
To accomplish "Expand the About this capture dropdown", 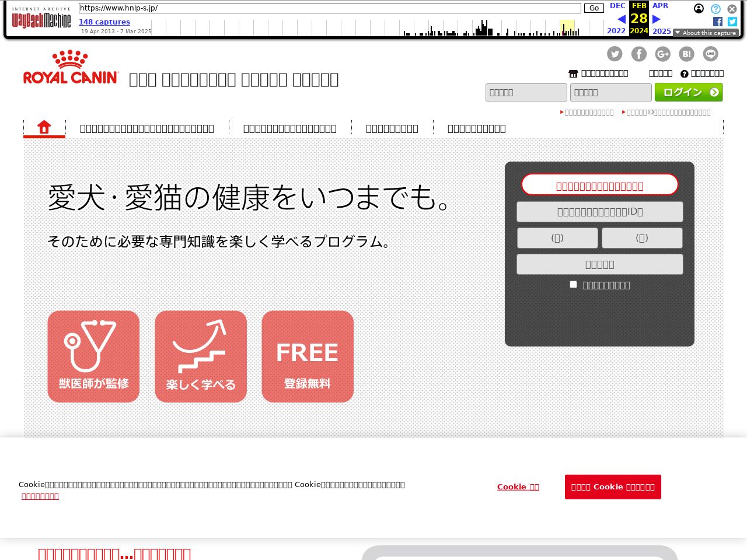I will click(x=706, y=33).
